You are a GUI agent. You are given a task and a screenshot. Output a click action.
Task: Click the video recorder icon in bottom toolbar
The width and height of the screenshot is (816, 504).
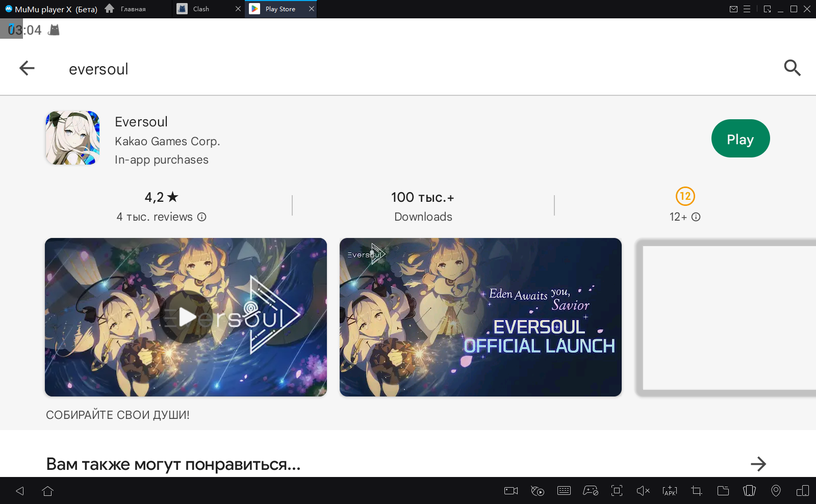coord(511,491)
